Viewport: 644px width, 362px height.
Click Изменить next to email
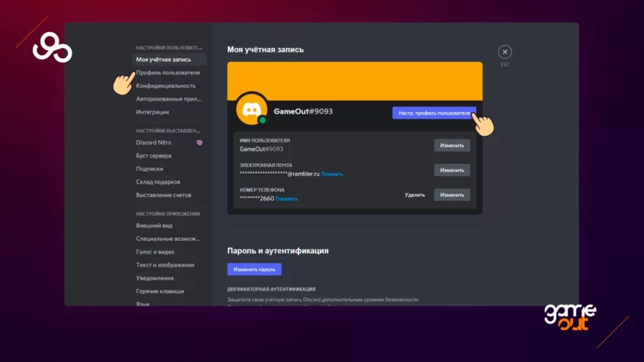tap(452, 170)
